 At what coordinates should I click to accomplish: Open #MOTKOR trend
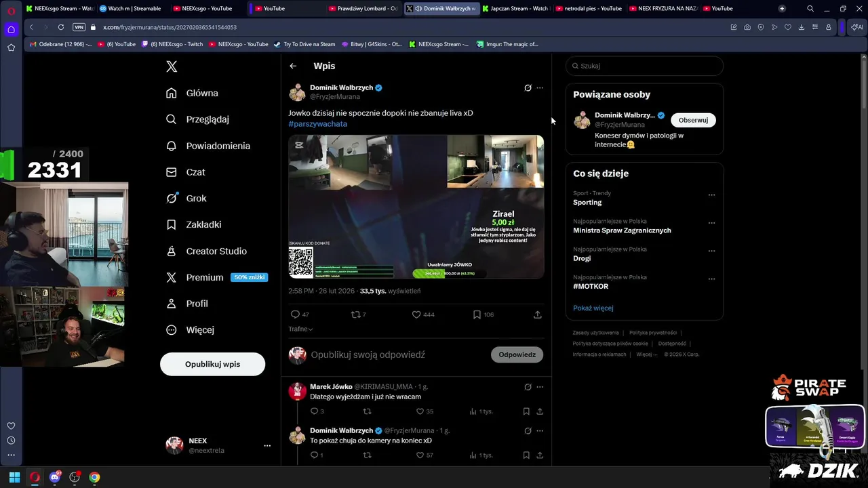(591, 287)
